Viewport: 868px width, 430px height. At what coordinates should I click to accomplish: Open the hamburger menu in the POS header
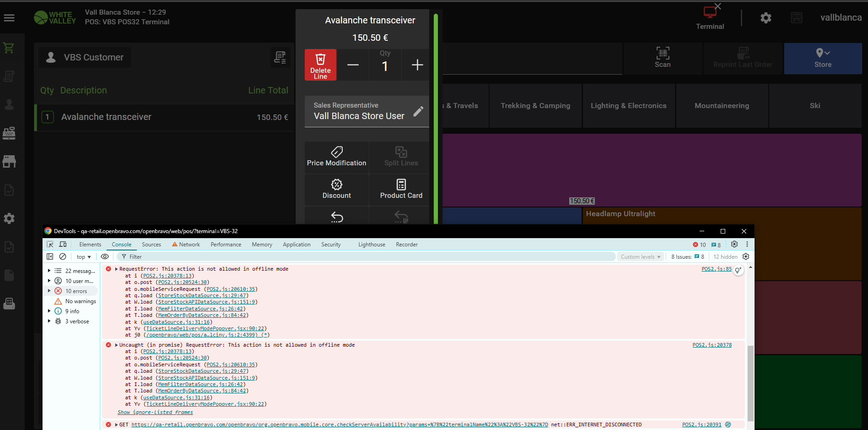[9, 18]
